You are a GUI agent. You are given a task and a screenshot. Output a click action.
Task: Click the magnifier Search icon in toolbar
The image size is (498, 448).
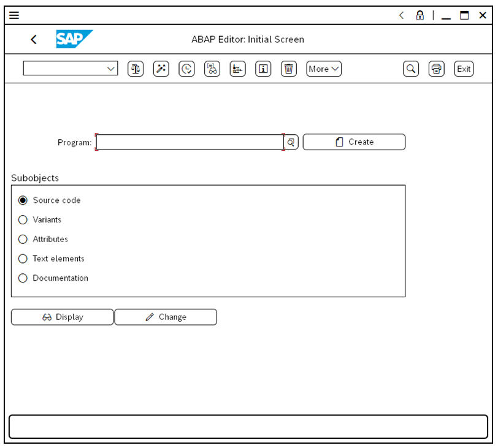(x=411, y=69)
